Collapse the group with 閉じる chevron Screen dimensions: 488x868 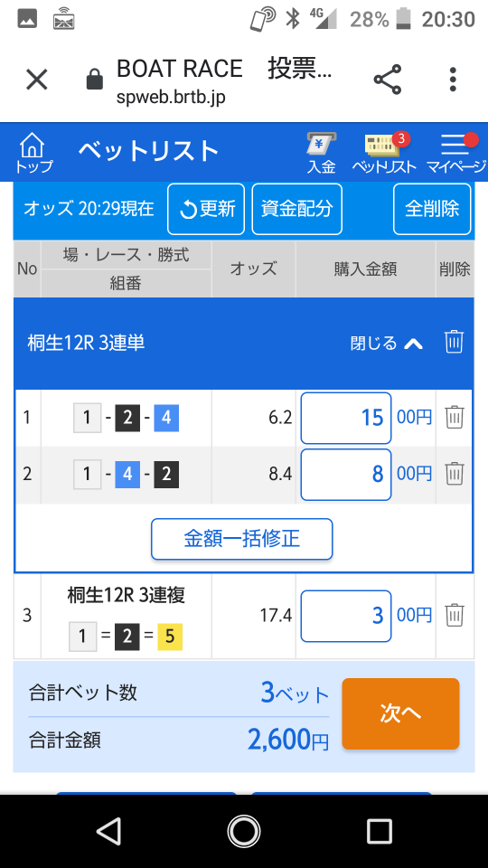(387, 344)
